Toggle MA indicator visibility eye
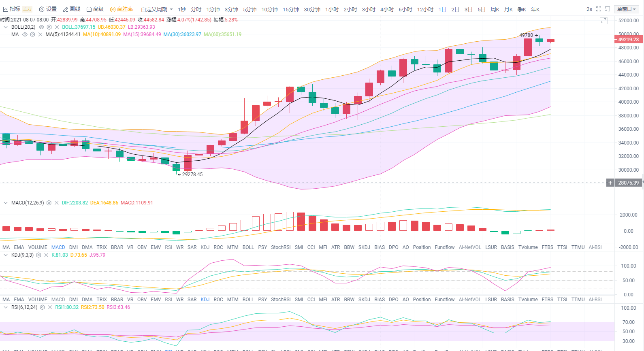644x351 pixels. pos(25,34)
